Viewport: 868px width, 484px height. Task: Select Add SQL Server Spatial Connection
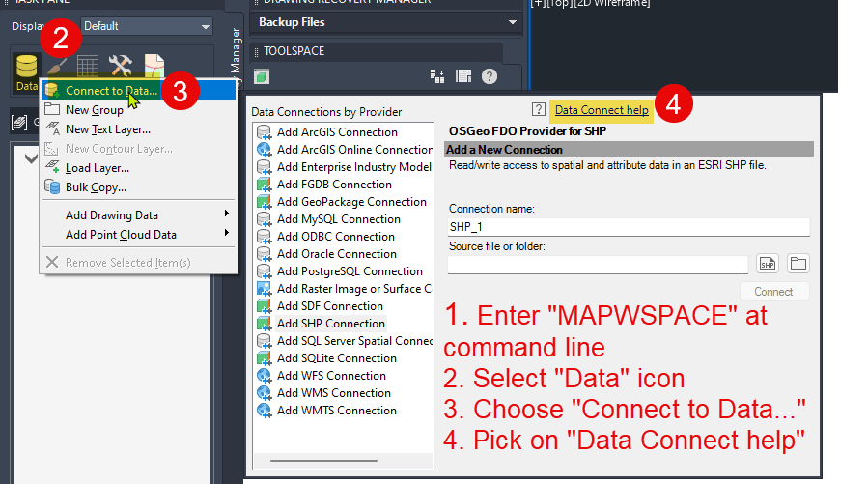[x=354, y=341]
